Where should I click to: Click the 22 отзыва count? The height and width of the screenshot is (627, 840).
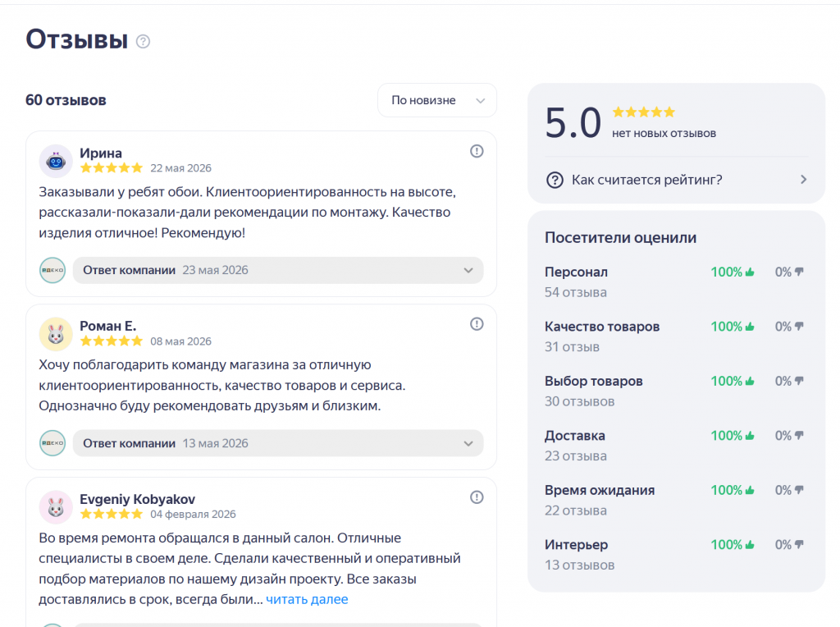click(x=576, y=510)
